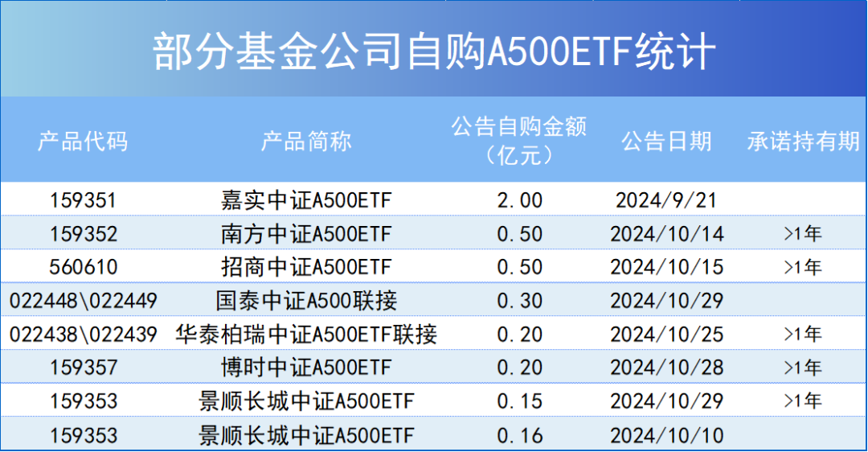Select 景顺长城中证A500ETF in the 0.16 row
This screenshot has width=868, height=452.
306,435
